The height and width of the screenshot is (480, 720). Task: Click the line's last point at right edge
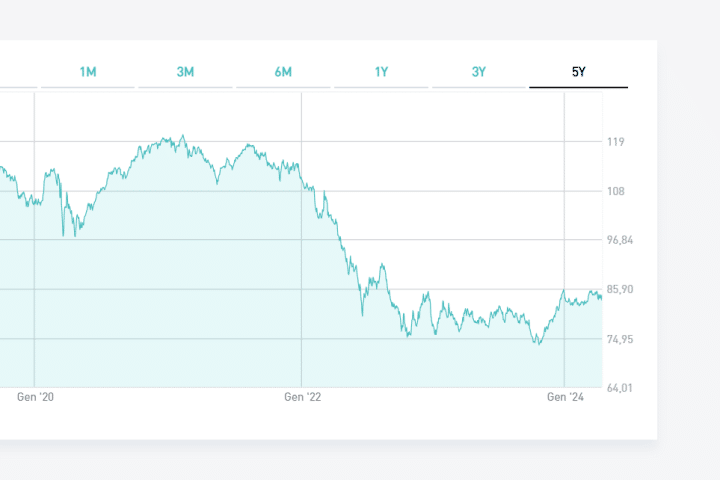[x=601, y=297]
